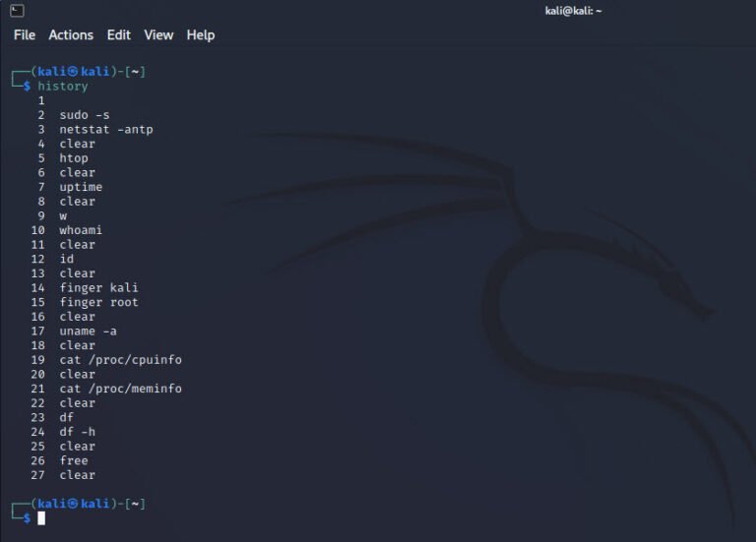
Task: Click the top (kali㉿kali)-[~] prompt
Action: 89,72
